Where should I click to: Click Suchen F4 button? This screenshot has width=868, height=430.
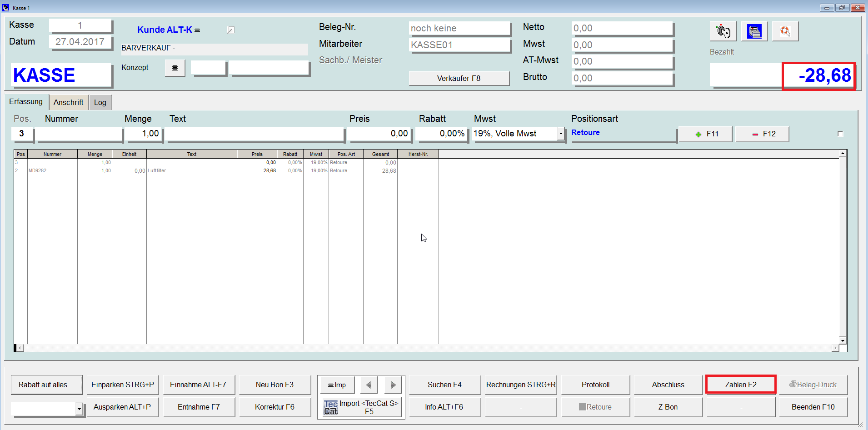(444, 385)
